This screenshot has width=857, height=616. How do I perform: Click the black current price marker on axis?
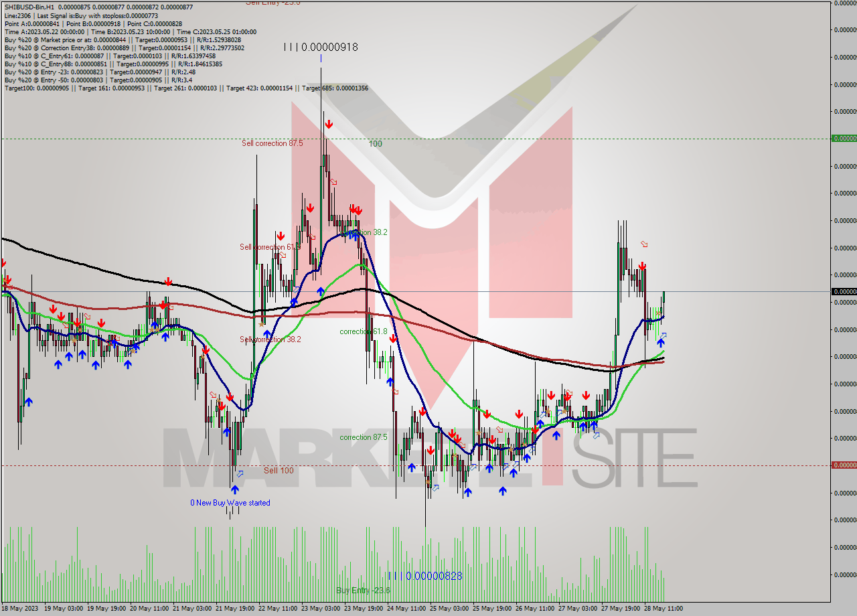coord(844,291)
